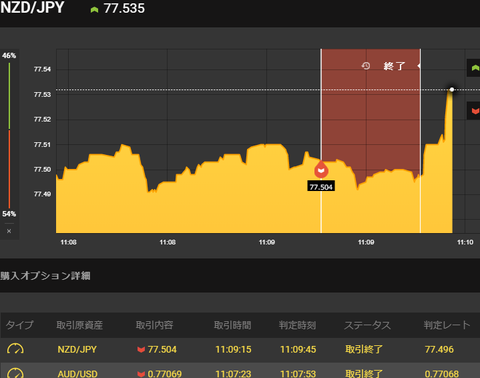Sort by the 判定時刻 column header

[297, 325]
